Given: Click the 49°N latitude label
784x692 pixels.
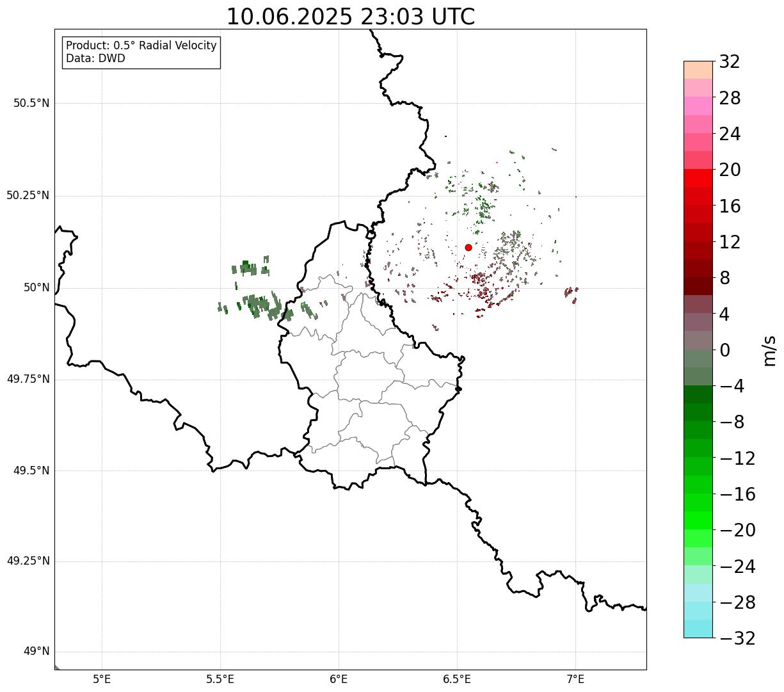Looking at the screenshot, I should [36, 652].
